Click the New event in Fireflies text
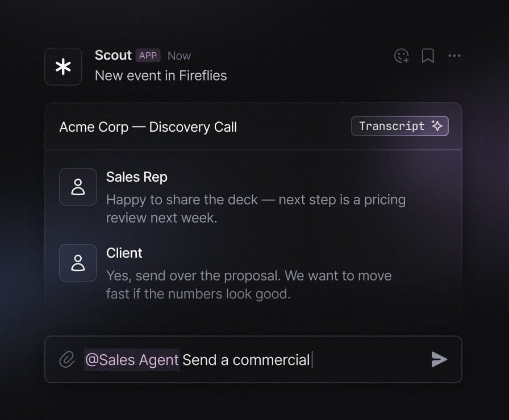This screenshot has width=509, height=420. tap(161, 75)
